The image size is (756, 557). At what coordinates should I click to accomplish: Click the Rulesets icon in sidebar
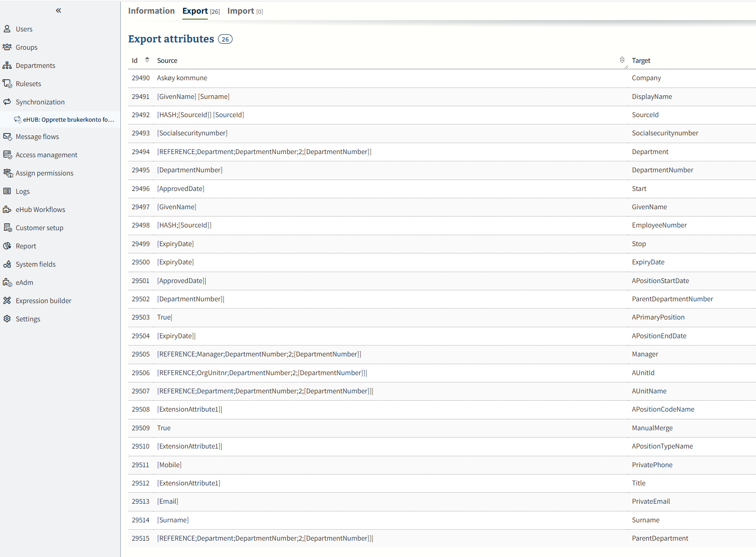7,83
